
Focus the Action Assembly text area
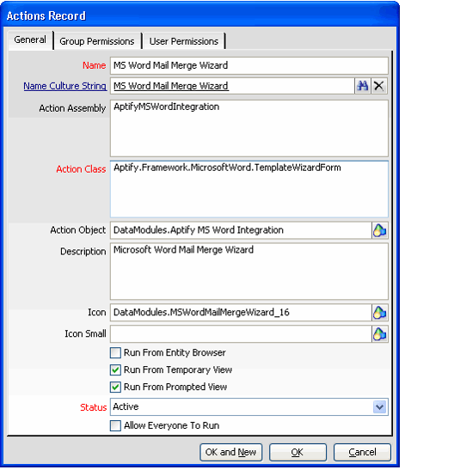point(248,128)
